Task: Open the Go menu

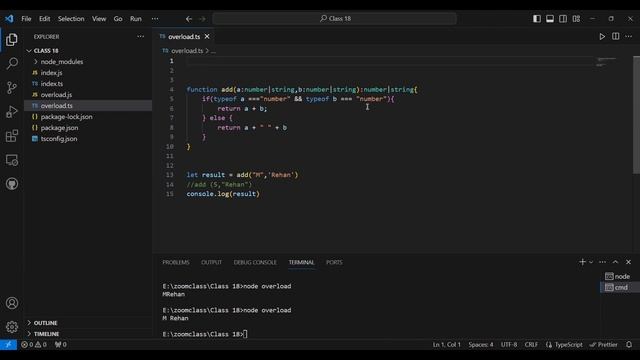Action: point(118,19)
